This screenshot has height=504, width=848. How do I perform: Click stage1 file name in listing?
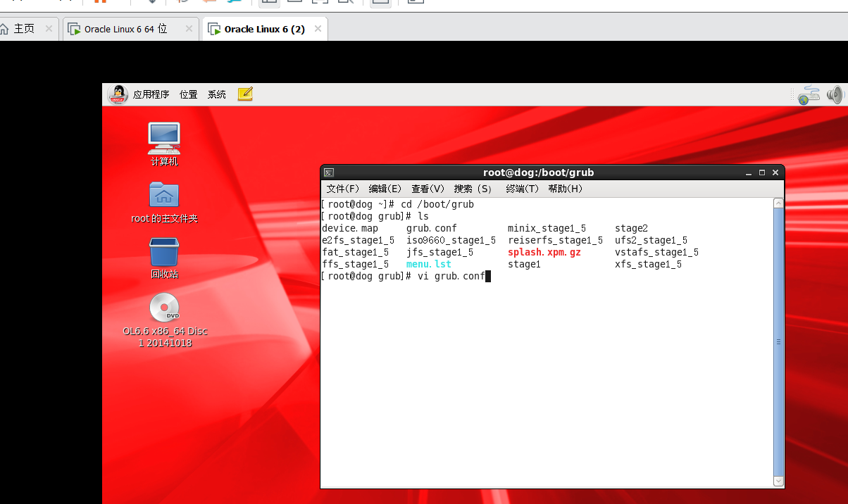pyautogui.click(x=524, y=264)
